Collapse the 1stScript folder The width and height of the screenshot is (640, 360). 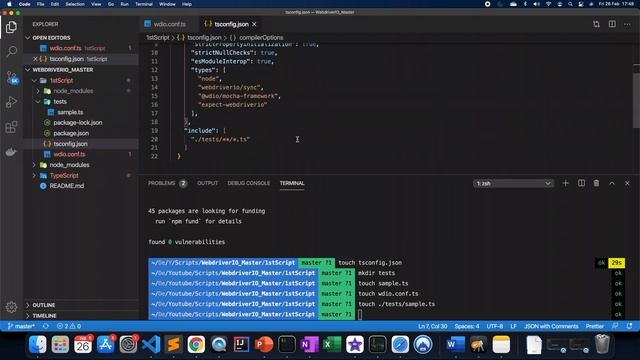pyautogui.click(x=61, y=80)
